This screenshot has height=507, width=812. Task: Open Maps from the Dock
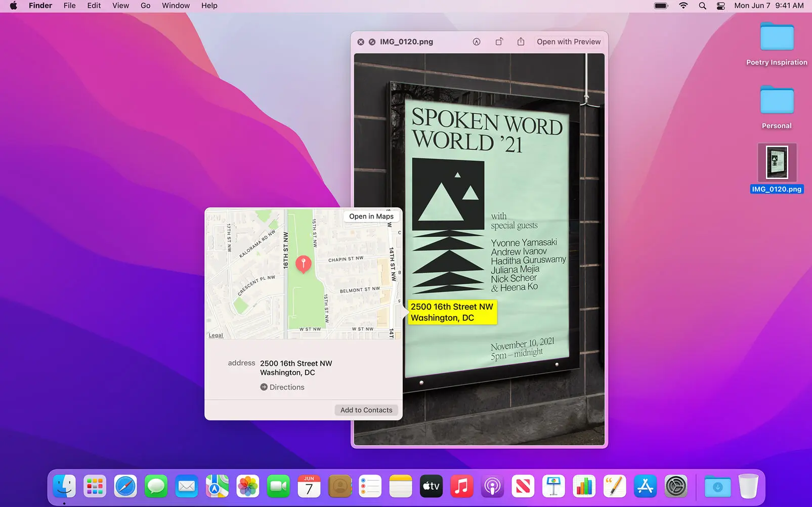click(x=217, y=487)
